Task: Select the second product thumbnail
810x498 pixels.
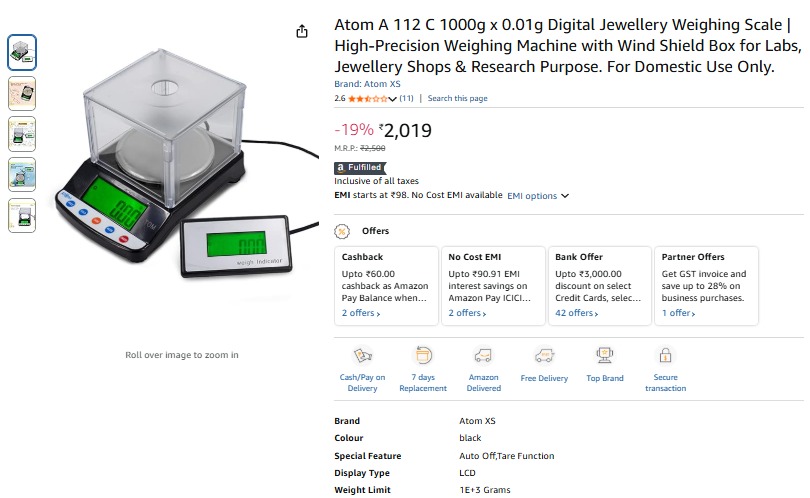Action: pos(22,93)
